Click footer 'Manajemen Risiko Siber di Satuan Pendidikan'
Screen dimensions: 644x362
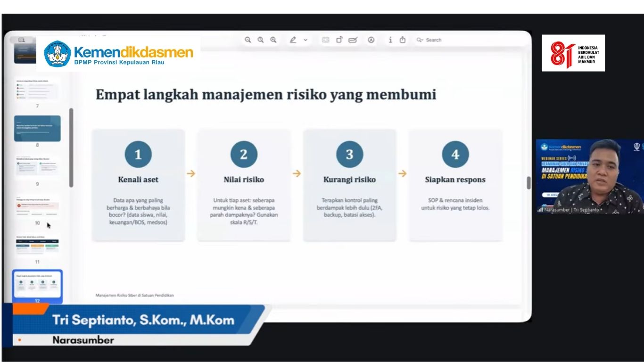[135, 296]
